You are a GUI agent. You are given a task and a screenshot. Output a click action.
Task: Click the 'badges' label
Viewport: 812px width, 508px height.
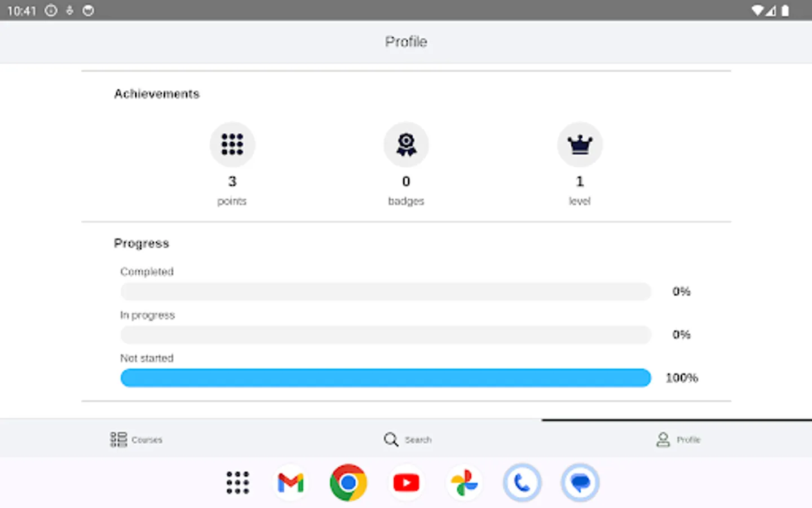click(406, 201)
